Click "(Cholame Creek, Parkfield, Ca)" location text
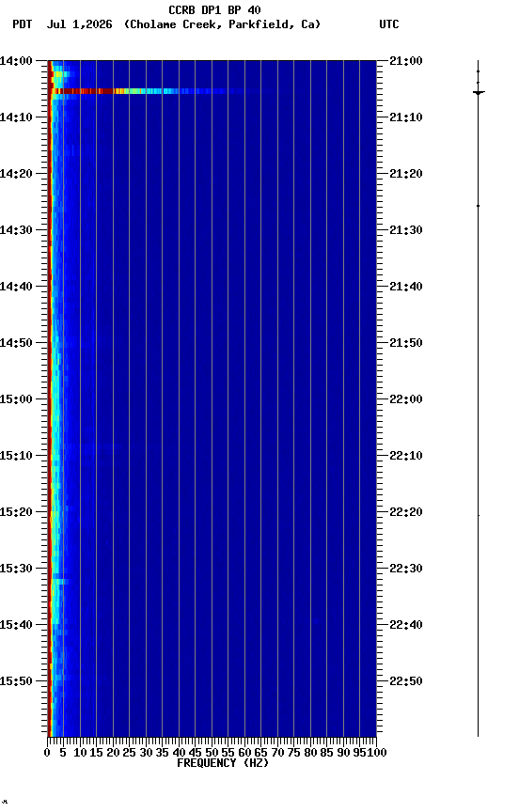This screenshot has width=519, height=812. 222,24
